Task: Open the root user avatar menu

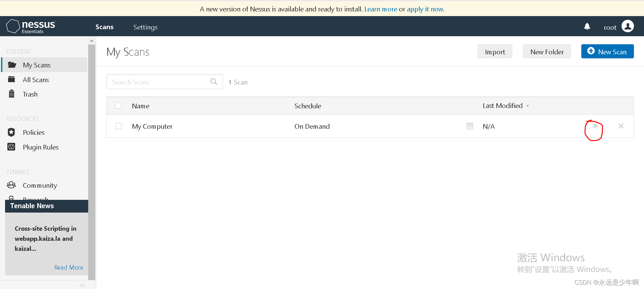Action: (x=628, y=26)
